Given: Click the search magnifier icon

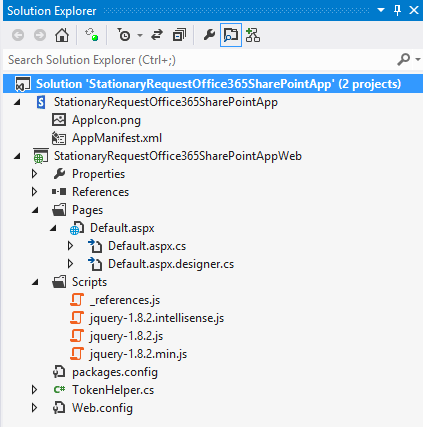Looking at the screenshot, I should 403,60.
